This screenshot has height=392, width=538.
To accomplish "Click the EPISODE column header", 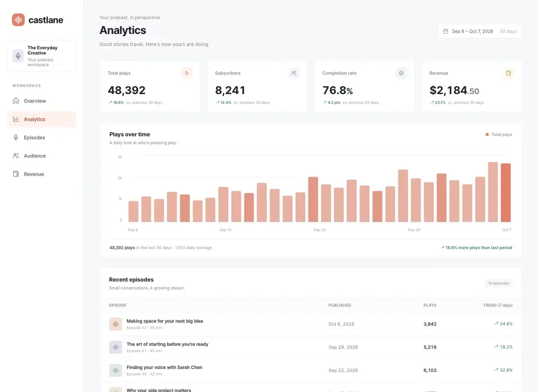I will click(117, 306).
